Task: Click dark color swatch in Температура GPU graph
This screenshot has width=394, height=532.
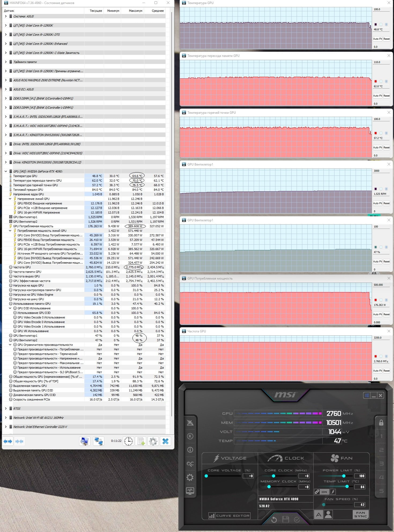Action: [x=376, y=24]
